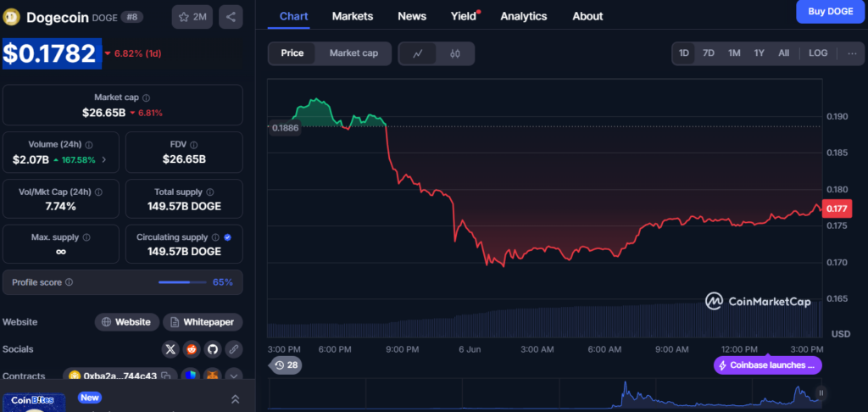Click the info icon beside Volume (24h)
This screenshot has height=412, width=868.
[89, 144]
